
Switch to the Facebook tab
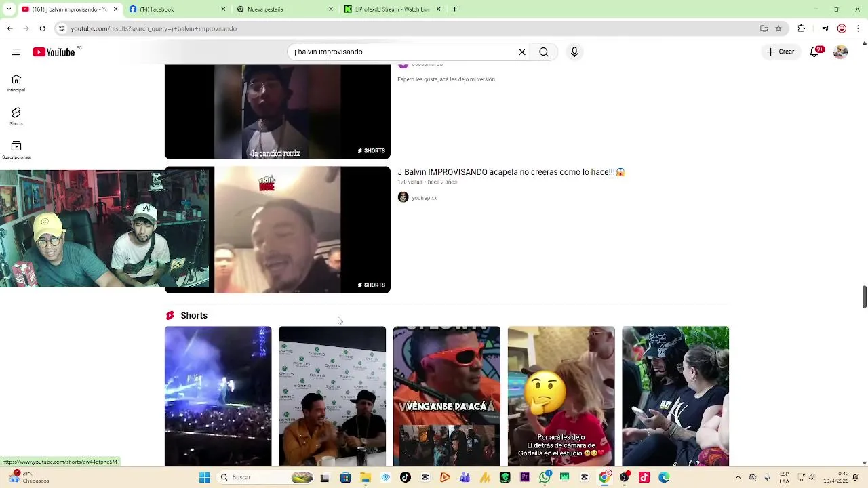176,9
